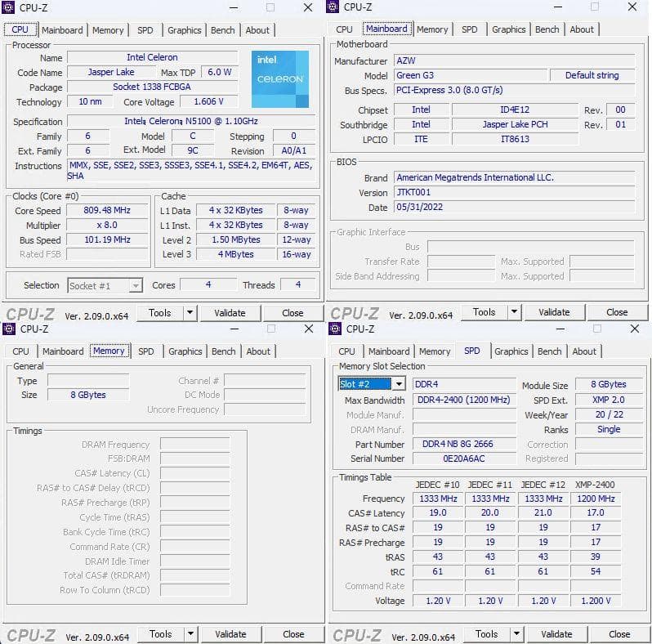Expand the Tools arrow in the SPD window
Viewport: 652px width, 644px height.
(516, 633)
